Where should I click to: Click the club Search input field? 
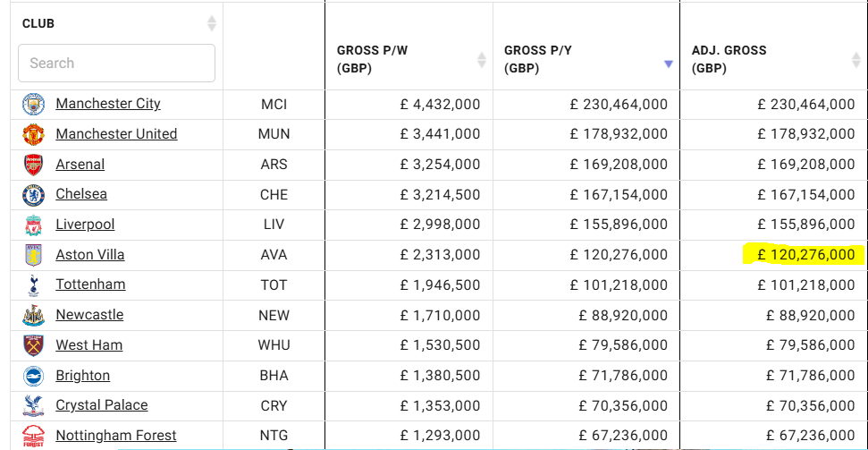[x=116, y=64]
